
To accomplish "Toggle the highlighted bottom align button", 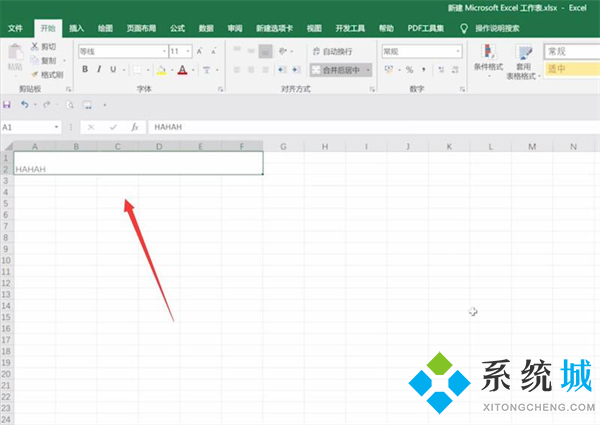I will [x=266, y=51].
